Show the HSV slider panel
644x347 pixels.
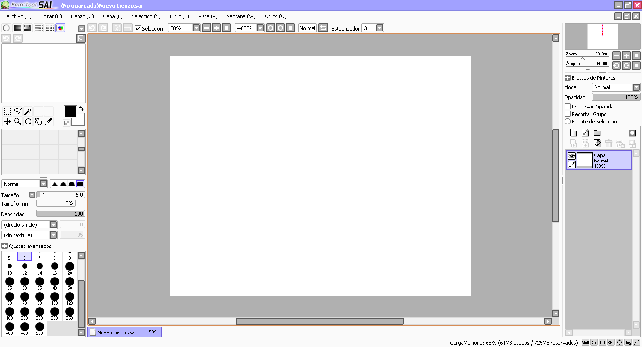28,28
